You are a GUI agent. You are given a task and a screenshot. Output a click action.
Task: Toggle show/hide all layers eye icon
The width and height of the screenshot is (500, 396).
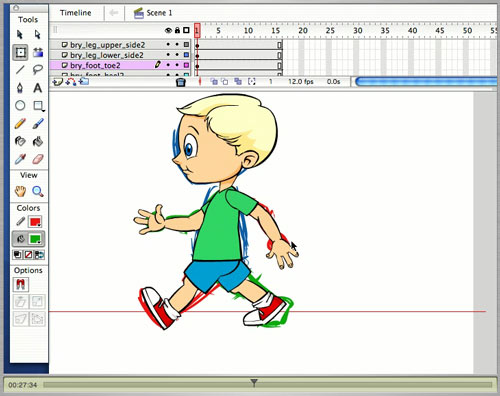168,31
